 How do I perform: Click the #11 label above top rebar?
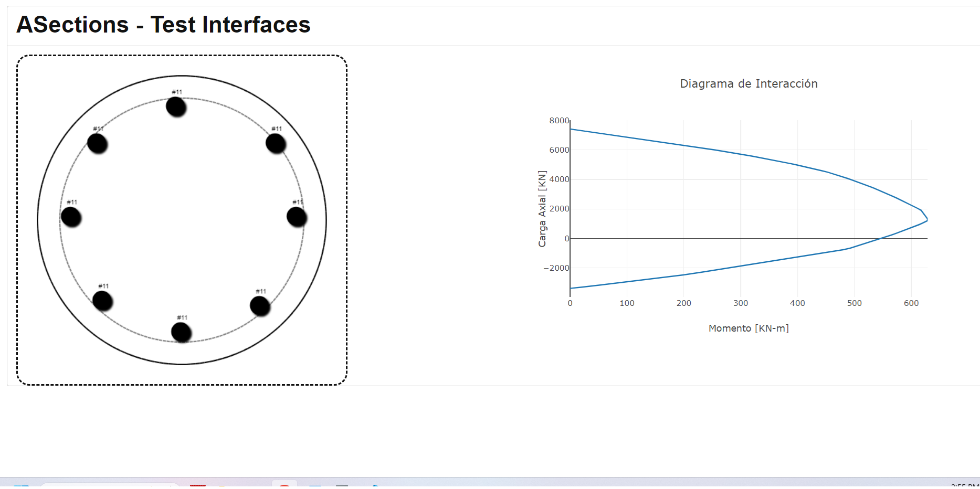click(x=177, y=92)
